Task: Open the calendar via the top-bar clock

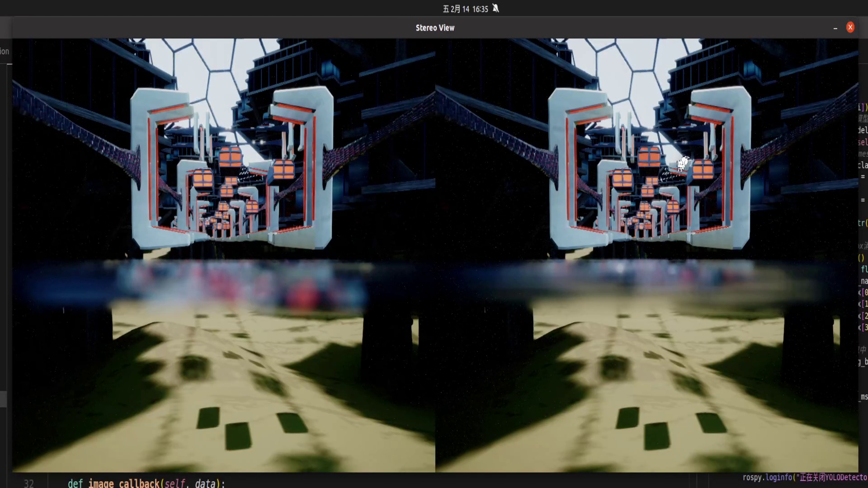Action: (465, 9)
